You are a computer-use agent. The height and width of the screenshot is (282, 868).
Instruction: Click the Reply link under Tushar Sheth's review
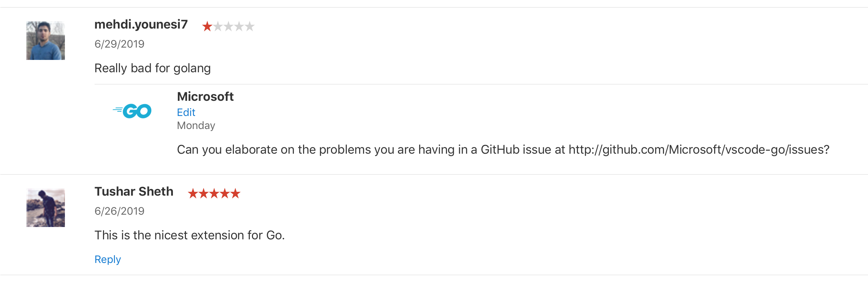tap(108, 259)
